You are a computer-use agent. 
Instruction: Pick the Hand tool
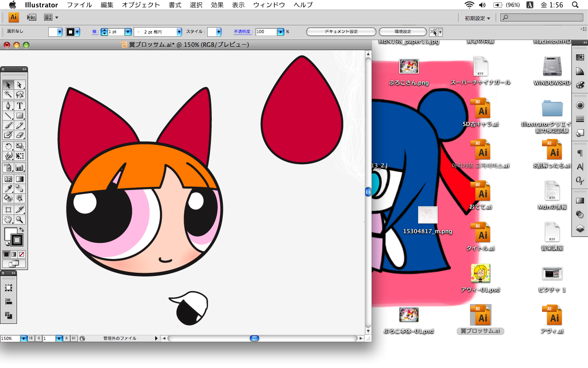(8, 219)
